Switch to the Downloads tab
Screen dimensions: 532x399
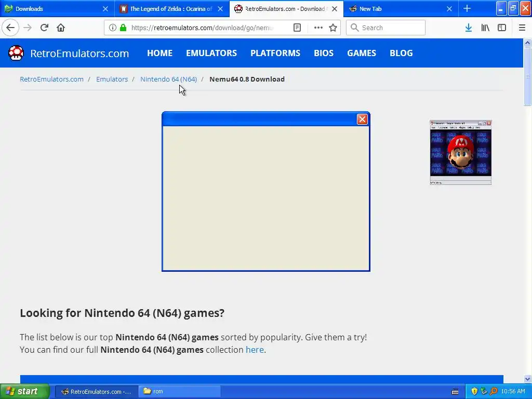click(x=57, y=8)
